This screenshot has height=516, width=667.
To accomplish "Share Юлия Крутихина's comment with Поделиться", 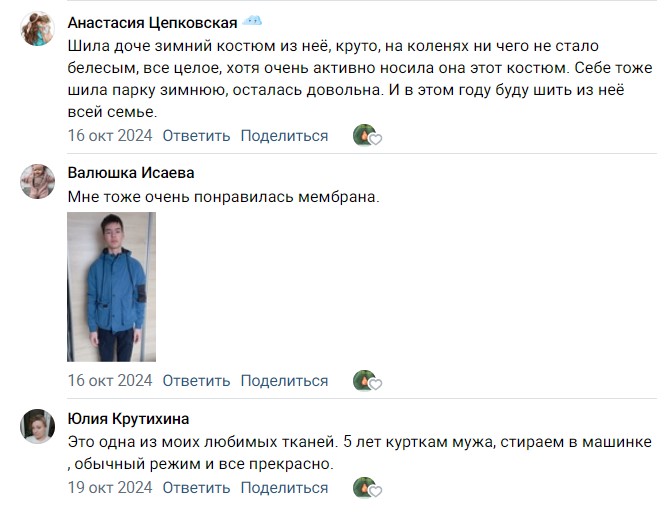I will (284, 487).
